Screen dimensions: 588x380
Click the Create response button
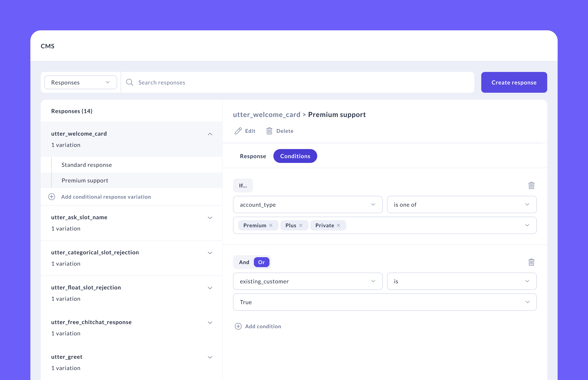click(x=514, y=82)
